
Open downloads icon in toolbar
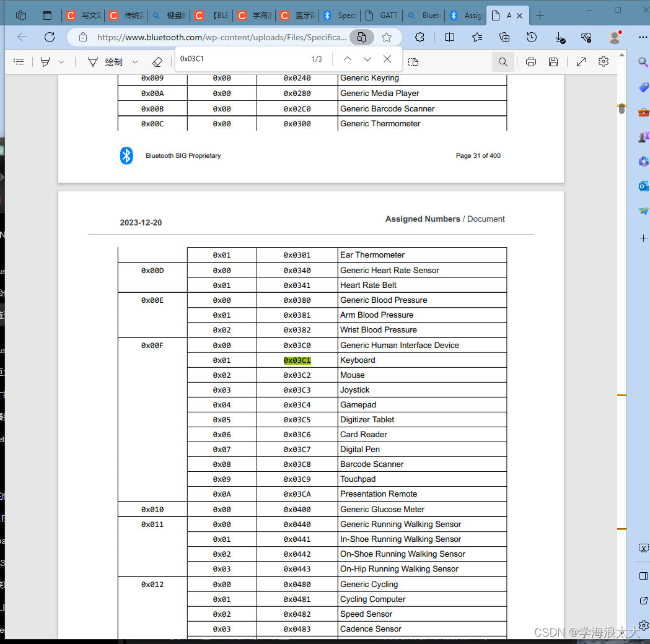560,38
